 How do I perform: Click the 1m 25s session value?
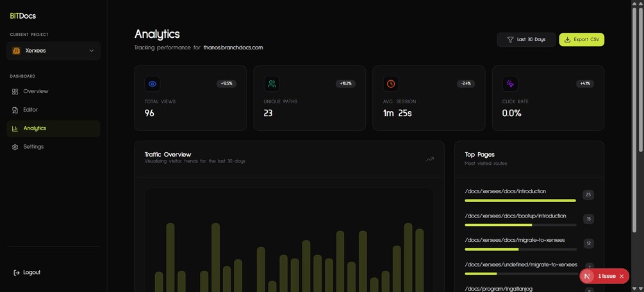coord(397,113)
